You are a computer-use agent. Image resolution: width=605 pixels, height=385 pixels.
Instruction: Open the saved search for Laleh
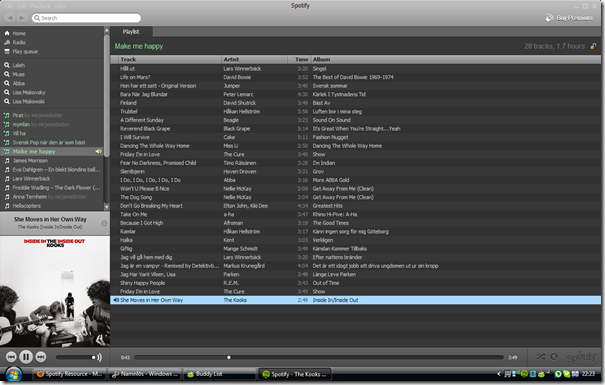tap(19, 65)
